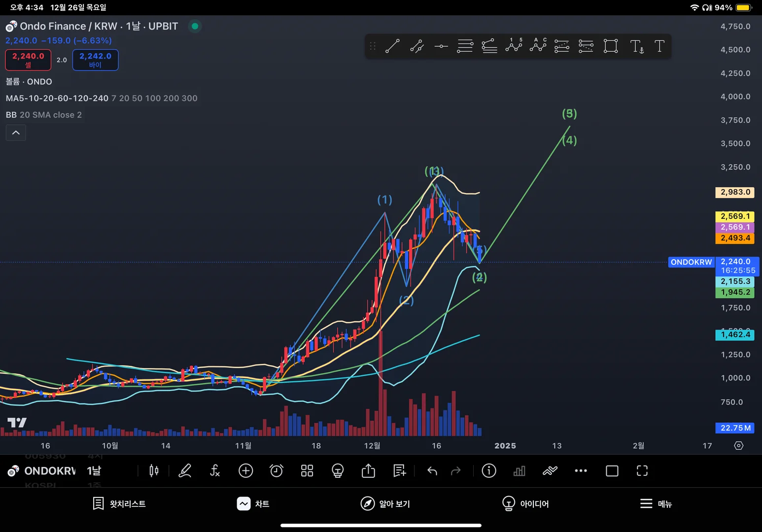
Task: Select the ABC correction wave tool
Action: pyautogui.click(x=538, y=45)
